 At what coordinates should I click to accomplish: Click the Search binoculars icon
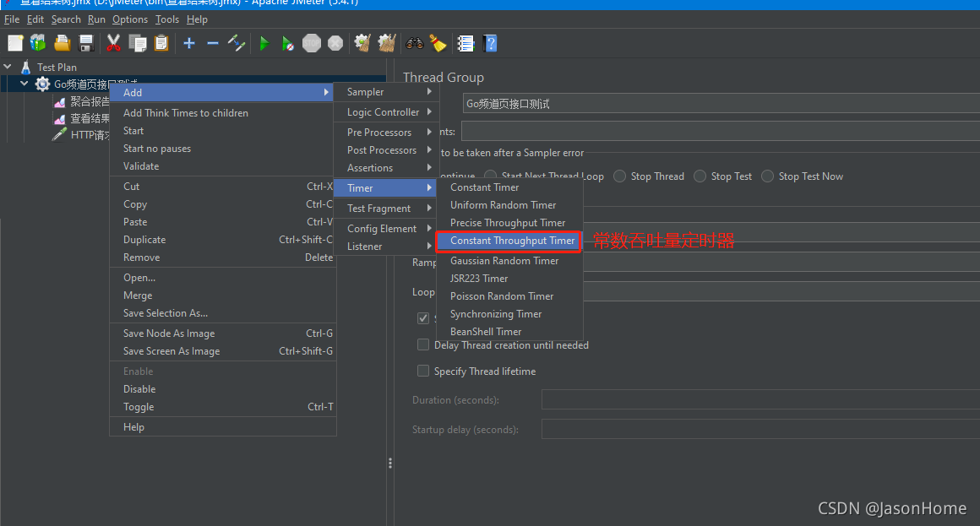[x=414, y=43]
